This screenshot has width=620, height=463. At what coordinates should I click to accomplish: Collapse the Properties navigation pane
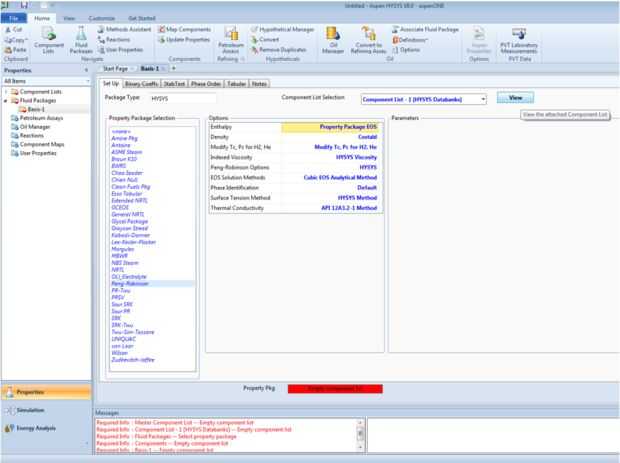(x=86, y=70)
